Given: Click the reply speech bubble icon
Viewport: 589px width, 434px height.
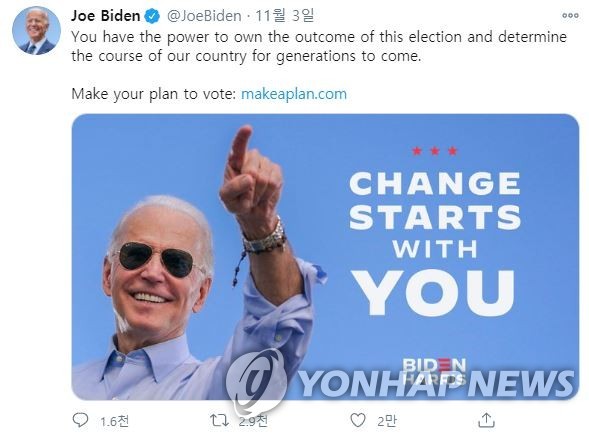Looking at the screenshot, I should (x=80, y=420).
